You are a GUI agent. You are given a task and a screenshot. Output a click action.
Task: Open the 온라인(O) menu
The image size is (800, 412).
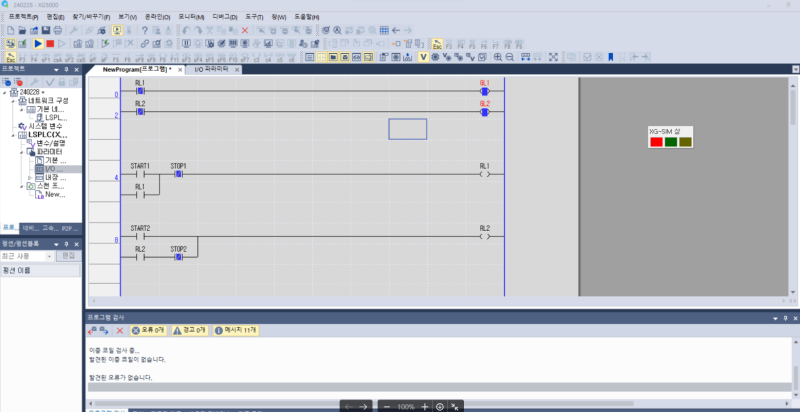(x=157, y=17)
